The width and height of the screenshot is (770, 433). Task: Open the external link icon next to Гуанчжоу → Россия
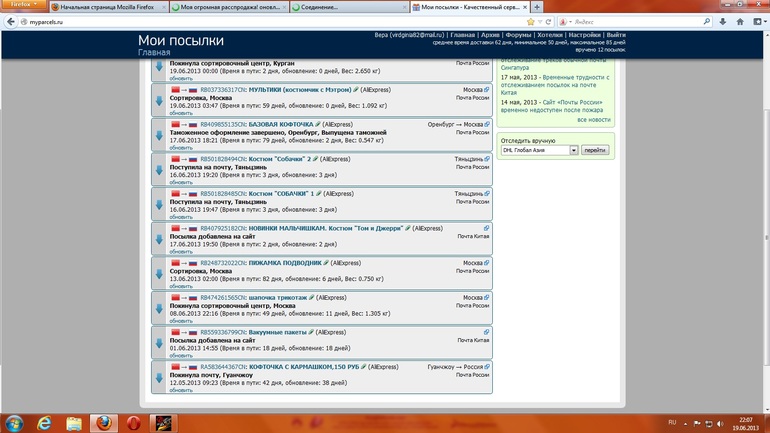pos(487,367)
